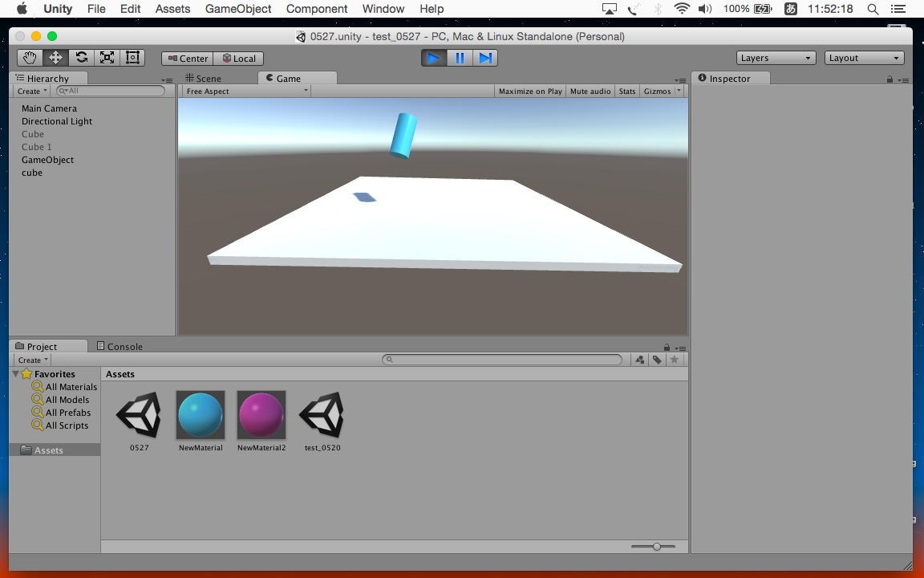Toggle Maximize on Play
Screen dimensions: 924x578
click(x=529, y=92)
